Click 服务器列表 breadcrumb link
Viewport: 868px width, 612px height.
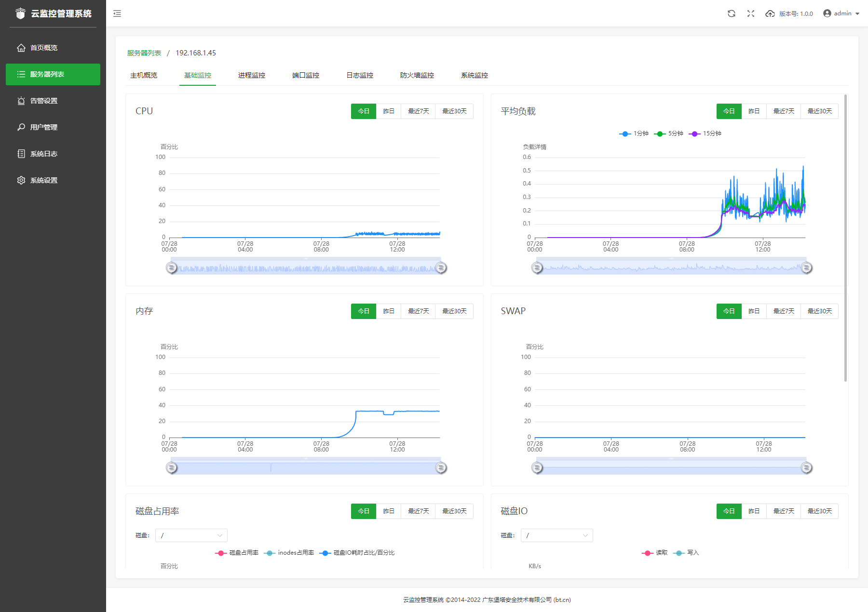click(144, 53)
